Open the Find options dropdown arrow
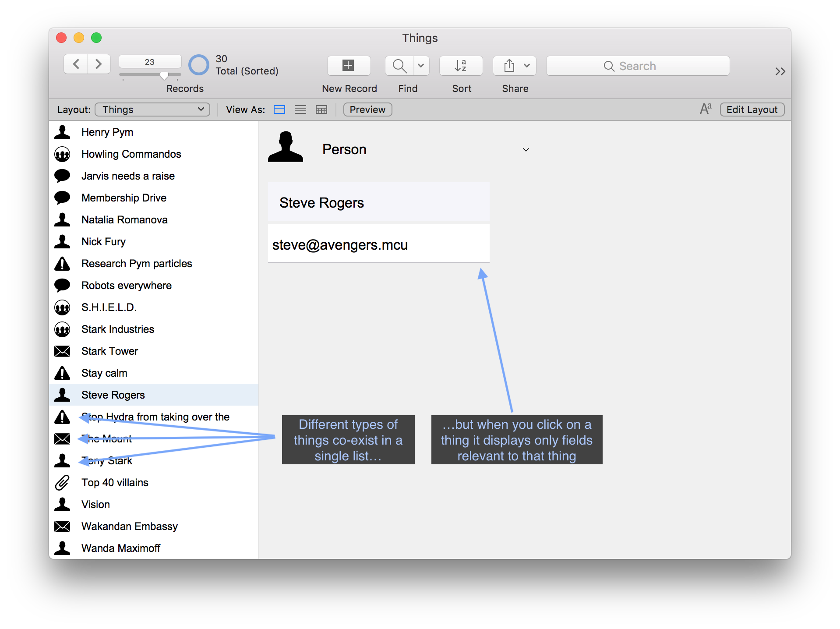The width and height of the screenshot is (840, 629). click(x=421, y=66)
